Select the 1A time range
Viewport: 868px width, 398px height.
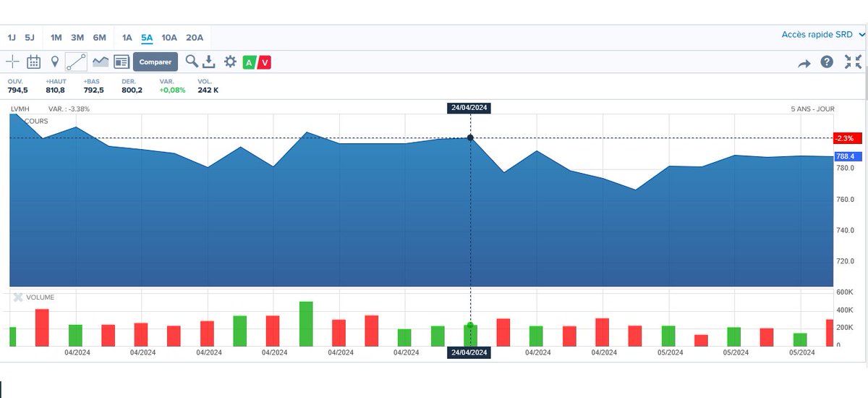click(x=127, y=37)
